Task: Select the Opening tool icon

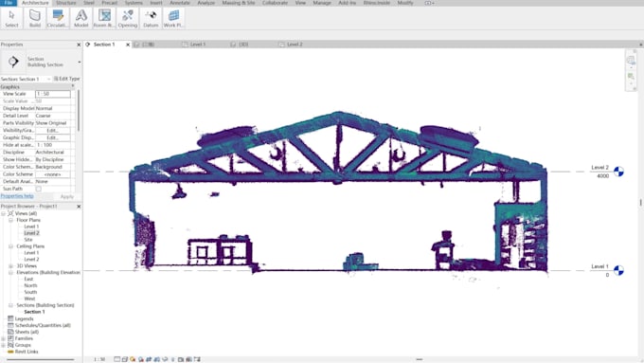Action: pyautogui.click(x=127, y=19)
